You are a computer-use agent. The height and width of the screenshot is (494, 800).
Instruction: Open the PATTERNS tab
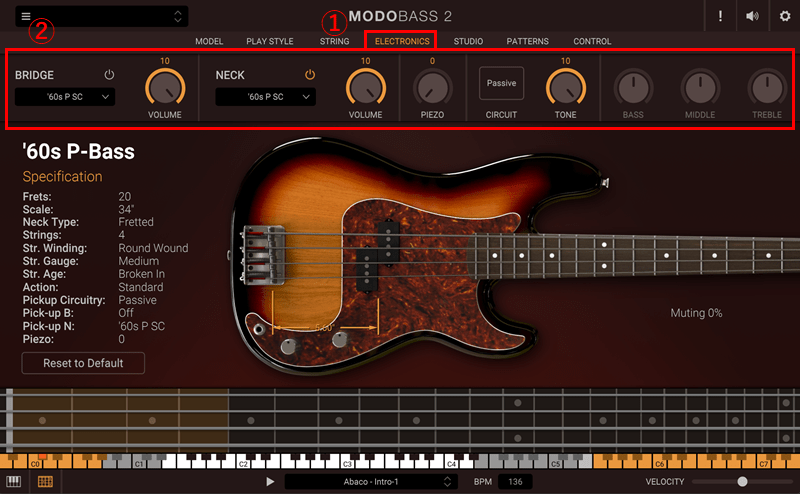click(x=528, y=41)
